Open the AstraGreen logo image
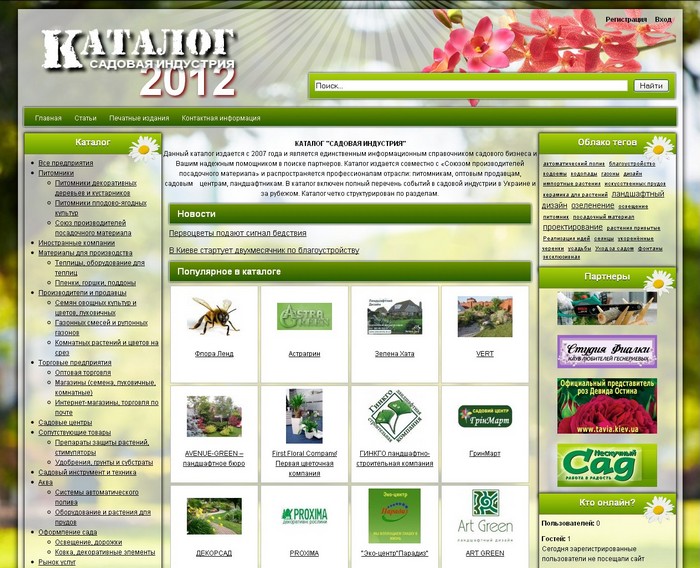Screen dimensions: 700x568 point(304,316)
